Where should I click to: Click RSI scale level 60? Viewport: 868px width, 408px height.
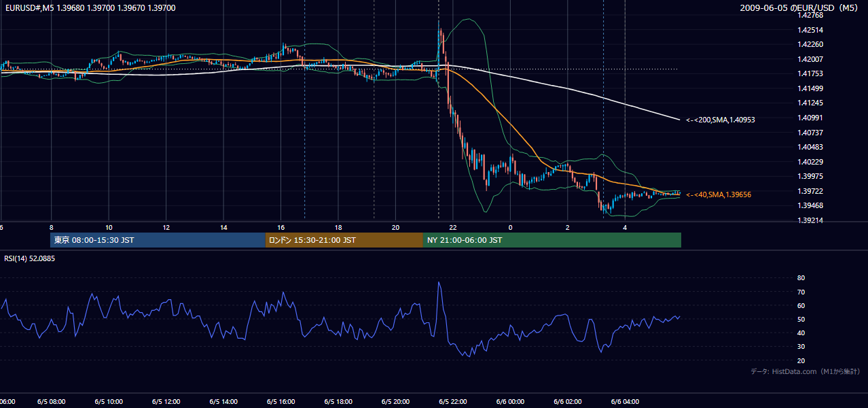coord(801,305)
